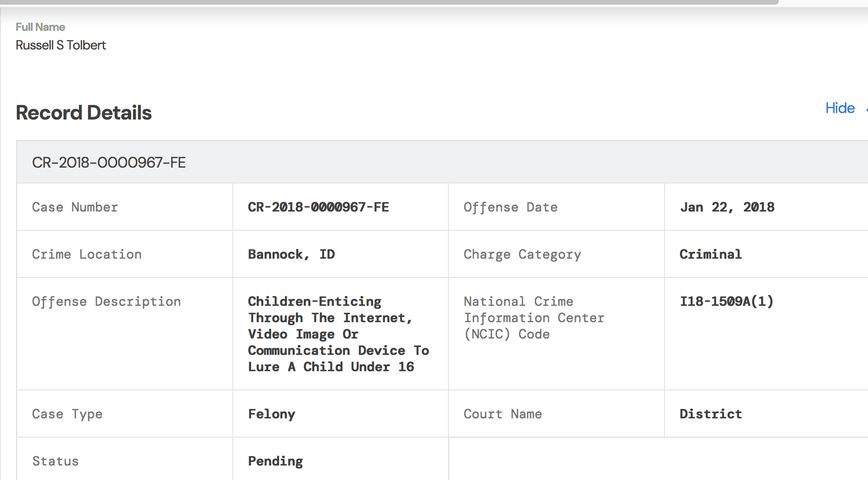This screenshot has width=868, height=480.
Task: Click the Record Details heading
Action: click(x=84, y=113)
